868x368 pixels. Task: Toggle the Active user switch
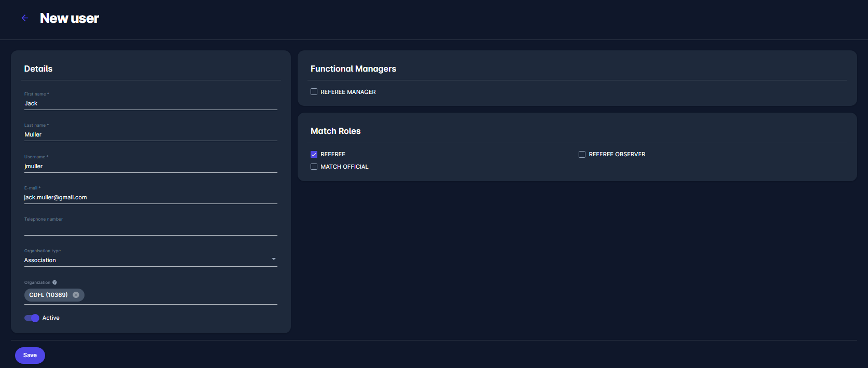tap(32, 318)
